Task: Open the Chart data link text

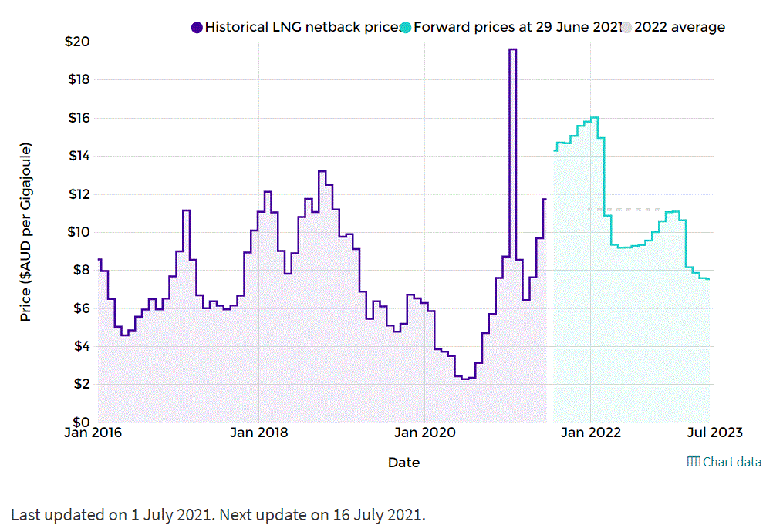Action: [731, 462]
